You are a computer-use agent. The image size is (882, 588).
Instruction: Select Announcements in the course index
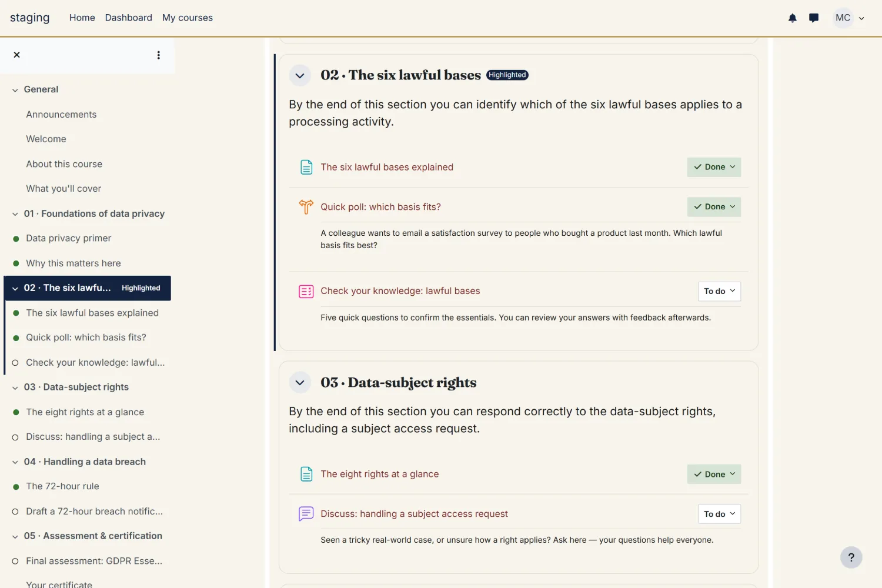click(61, 115)
